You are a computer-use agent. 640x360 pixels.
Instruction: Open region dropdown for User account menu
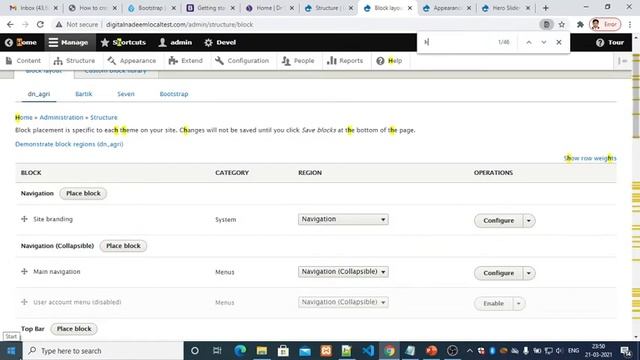point(343,302)
